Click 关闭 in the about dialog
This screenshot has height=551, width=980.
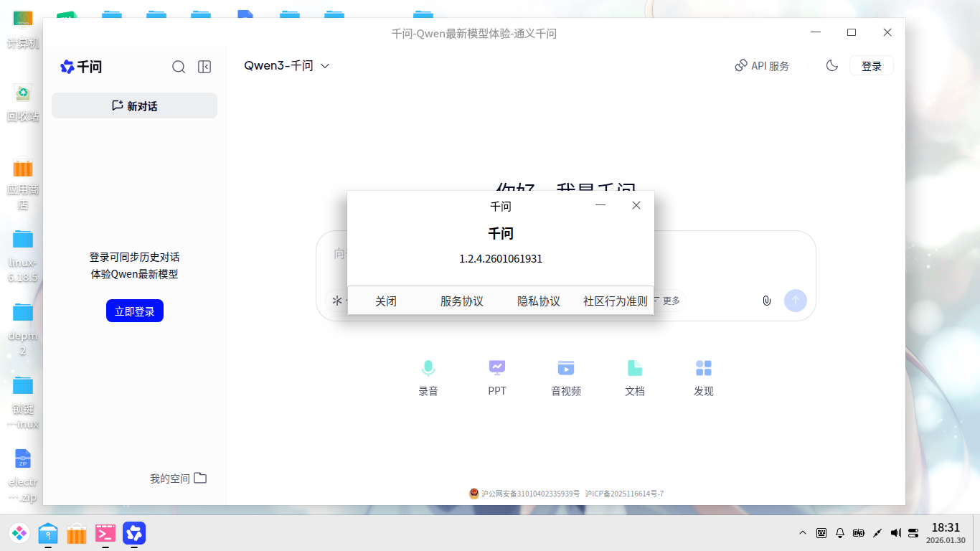click(387, 301)
